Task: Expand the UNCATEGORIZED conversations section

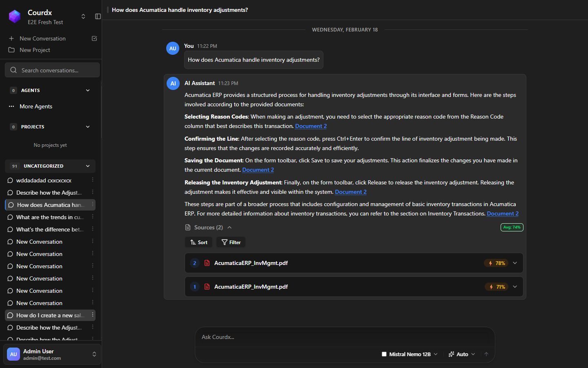Action: coord(87,166)
